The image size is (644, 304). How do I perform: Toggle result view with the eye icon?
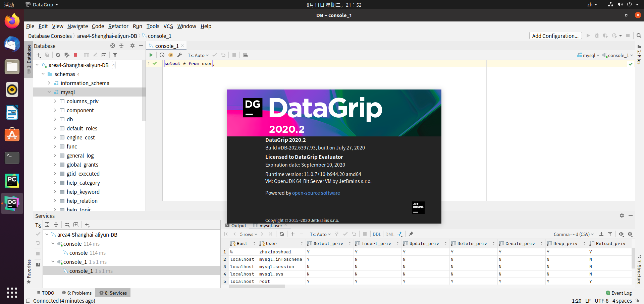click(x=622, y=234)
